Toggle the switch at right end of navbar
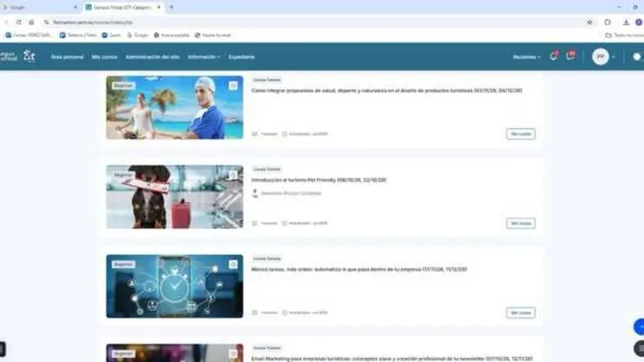 637,57
